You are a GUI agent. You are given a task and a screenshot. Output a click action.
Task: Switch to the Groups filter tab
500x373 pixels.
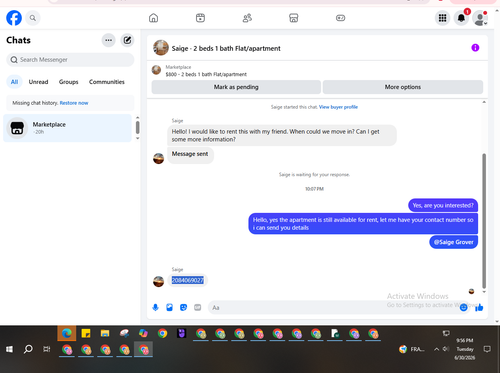click(68, 82)
